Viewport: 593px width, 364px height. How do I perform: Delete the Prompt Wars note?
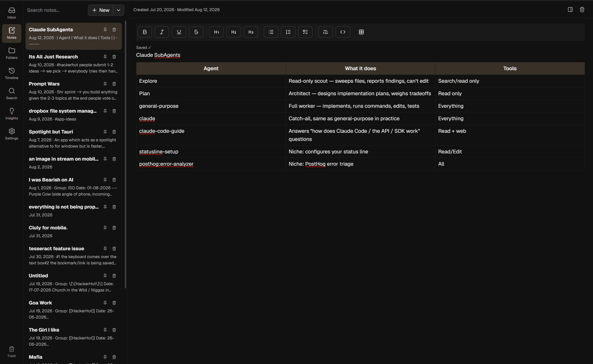pos(114,84)
